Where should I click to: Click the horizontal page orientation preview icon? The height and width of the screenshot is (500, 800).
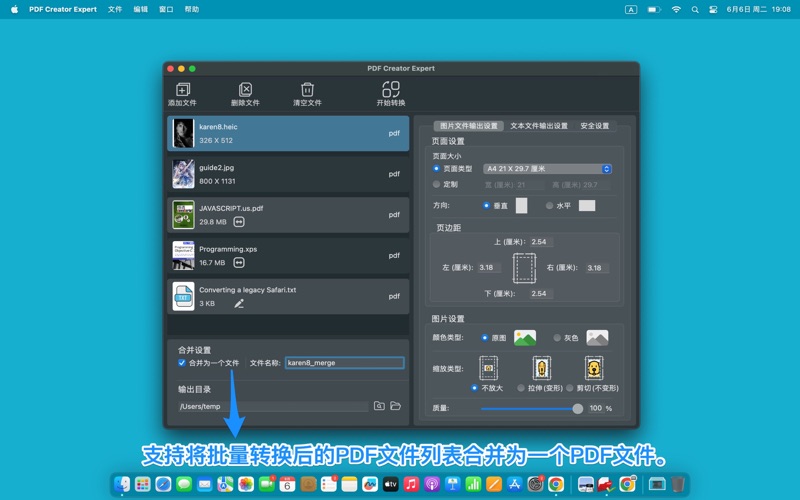tap(587, 206)
